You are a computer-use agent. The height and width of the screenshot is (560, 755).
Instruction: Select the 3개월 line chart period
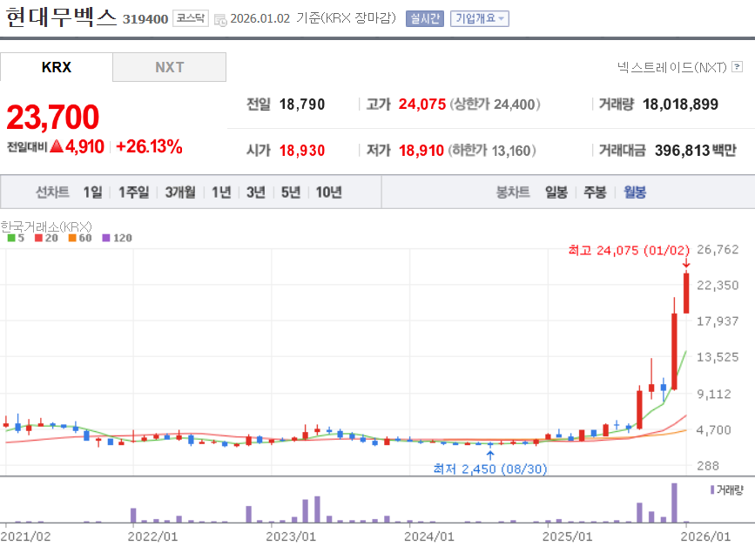point(180,192)
